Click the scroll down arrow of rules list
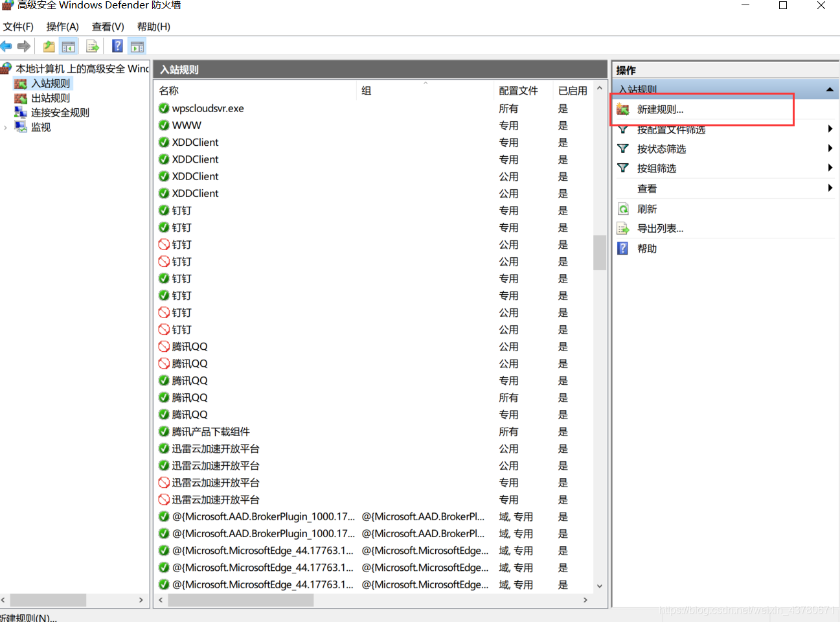Screen dimensions: 840x622 (x=600, y=586)
